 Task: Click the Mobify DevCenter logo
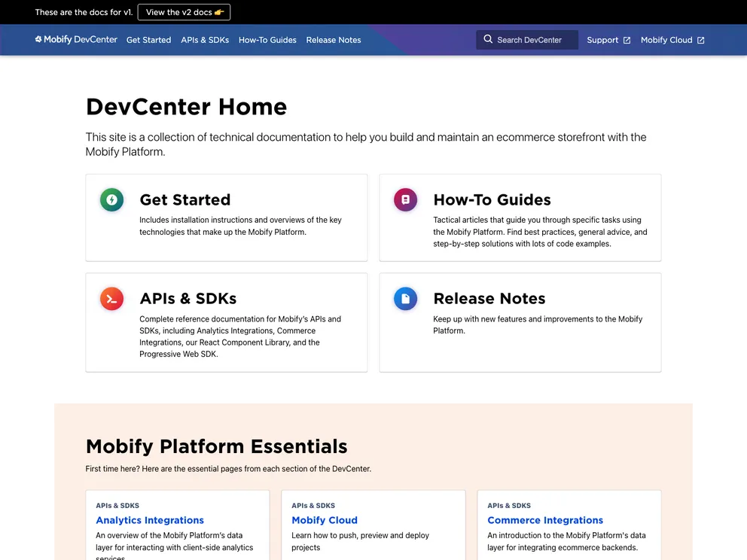point(75,39)
